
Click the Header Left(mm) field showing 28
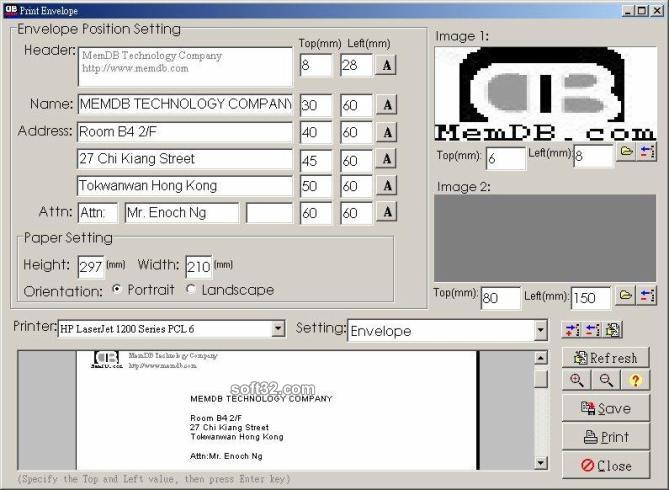[357, 65]
